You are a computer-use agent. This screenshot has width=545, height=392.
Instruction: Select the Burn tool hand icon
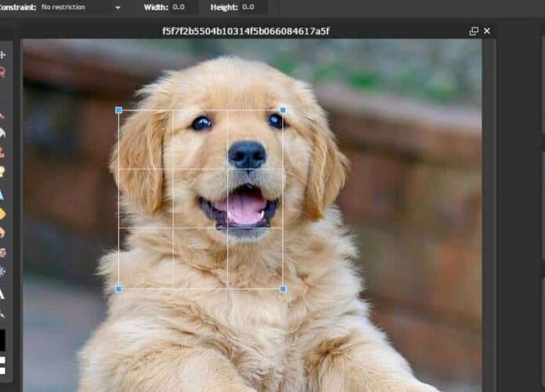pyautogui.click(x=2, y=233)
